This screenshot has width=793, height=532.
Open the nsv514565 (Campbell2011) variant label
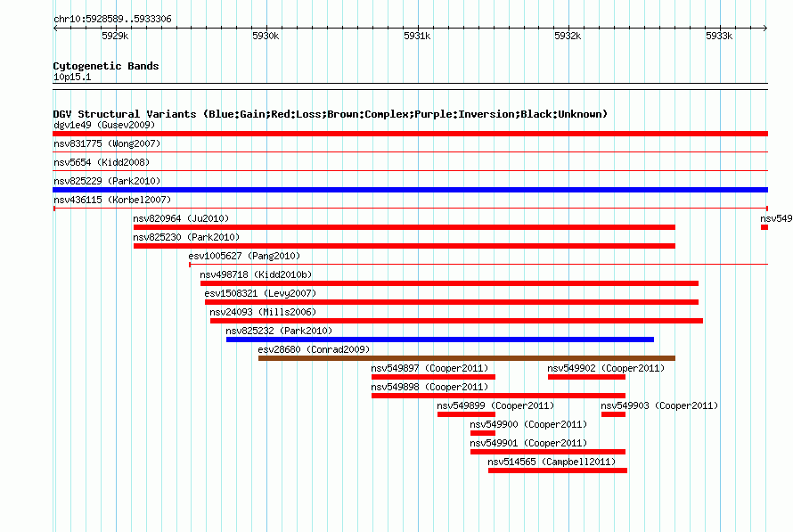coord(552,462)
